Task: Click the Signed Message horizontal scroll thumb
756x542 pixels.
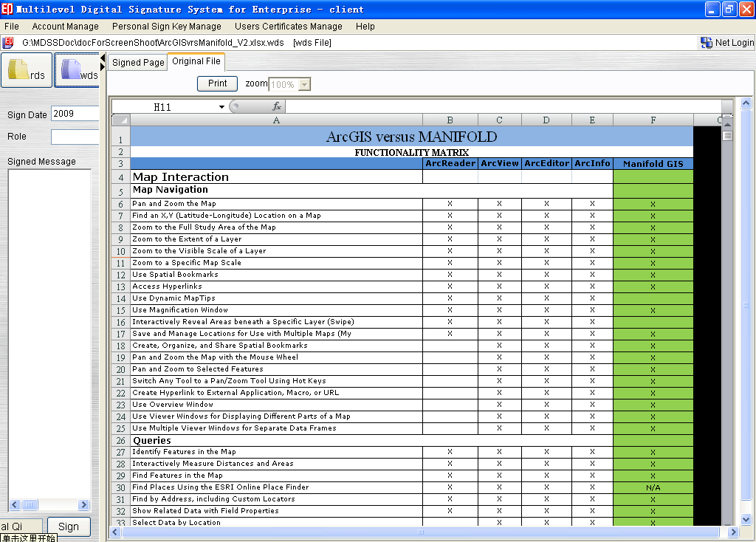Action: pos(30,505)
